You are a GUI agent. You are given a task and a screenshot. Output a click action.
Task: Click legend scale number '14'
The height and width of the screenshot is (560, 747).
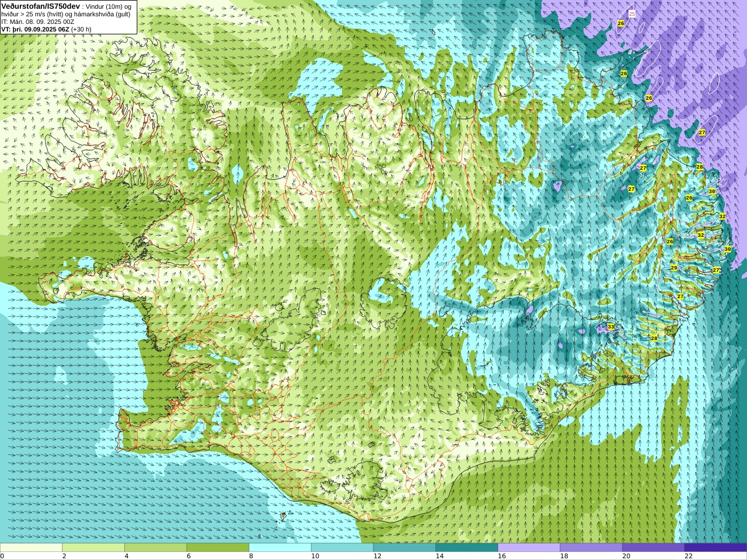click(x=439, y=556)
